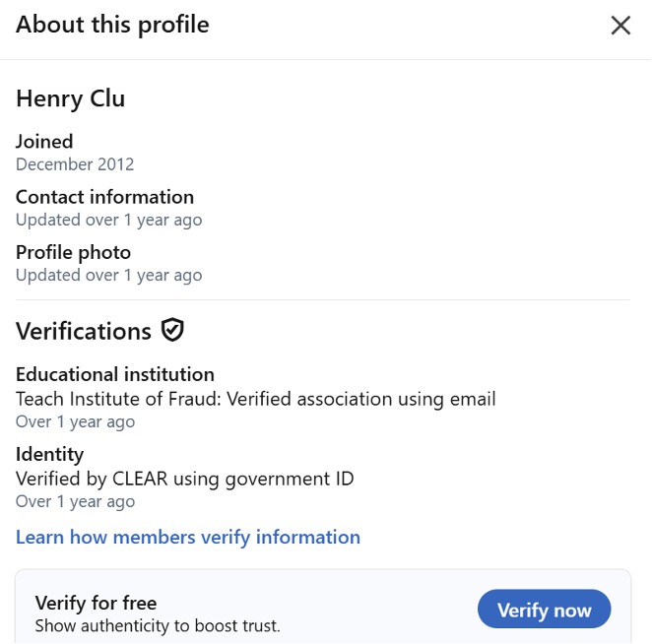Click the Joined label
This screenshot has width=652, height=644.
click(x=44, y=141)
